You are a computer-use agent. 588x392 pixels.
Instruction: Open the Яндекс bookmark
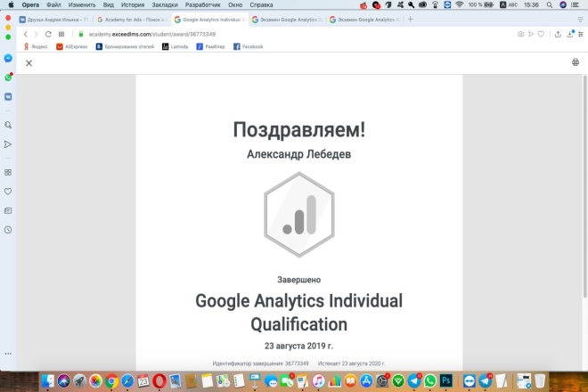coord(36,46)
